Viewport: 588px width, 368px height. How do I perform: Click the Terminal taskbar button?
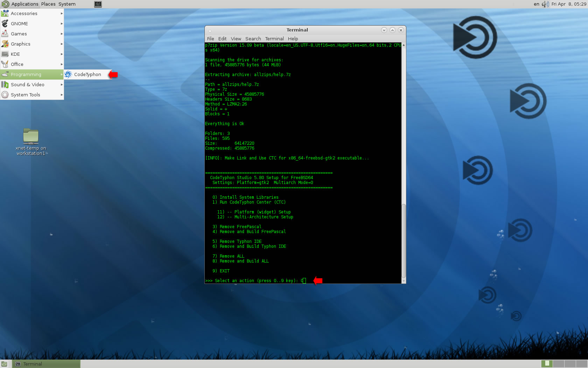(47, 364)
